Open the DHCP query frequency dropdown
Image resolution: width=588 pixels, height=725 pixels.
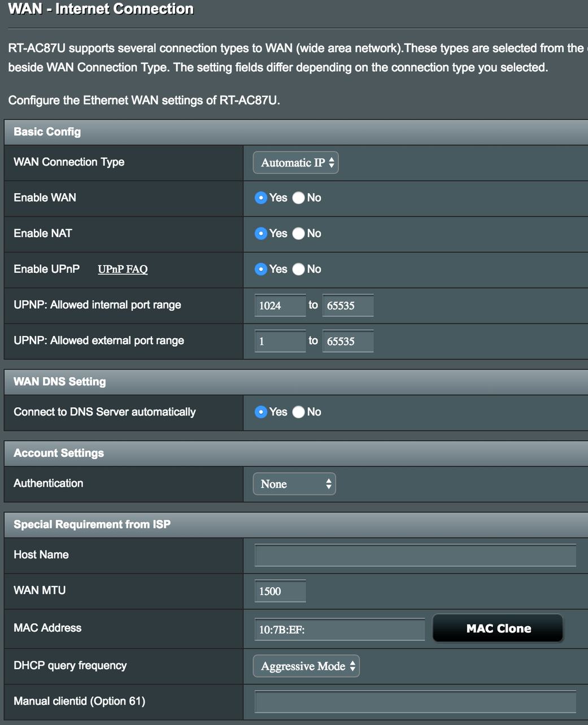pos(306,666)
